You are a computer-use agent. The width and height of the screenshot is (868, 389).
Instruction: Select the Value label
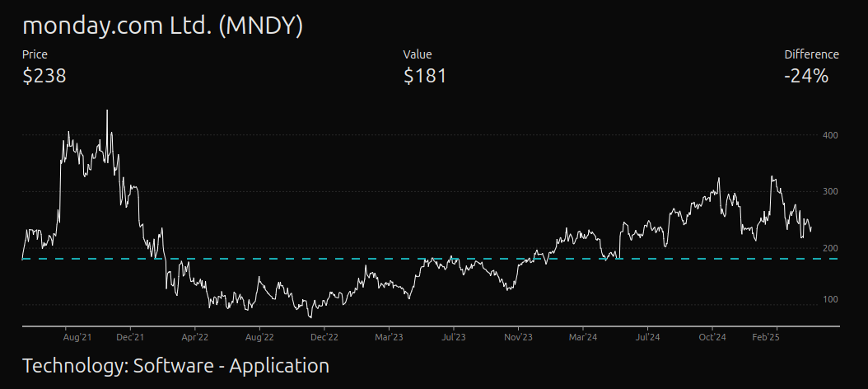point(418,54)
